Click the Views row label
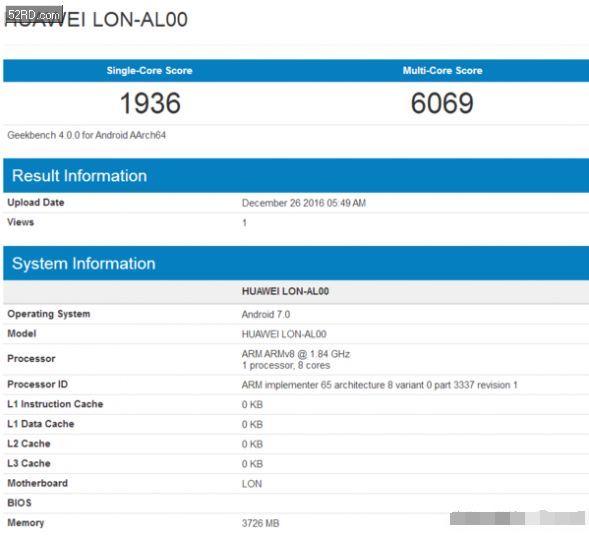The image size is (589, 547). coord(21,222)
